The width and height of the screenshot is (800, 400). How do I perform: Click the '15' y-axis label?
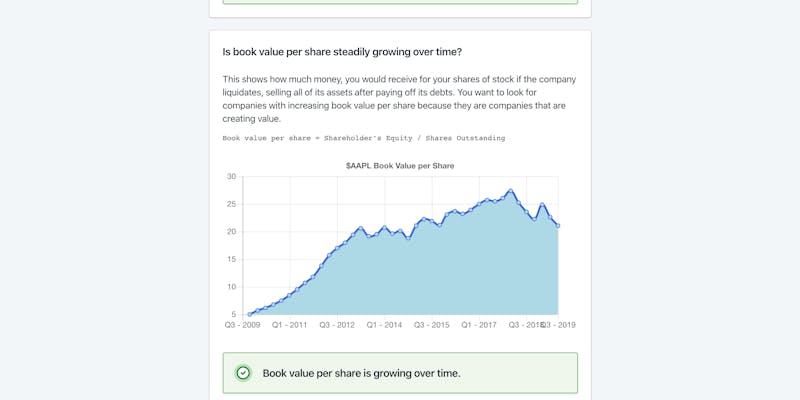point(231,259)
